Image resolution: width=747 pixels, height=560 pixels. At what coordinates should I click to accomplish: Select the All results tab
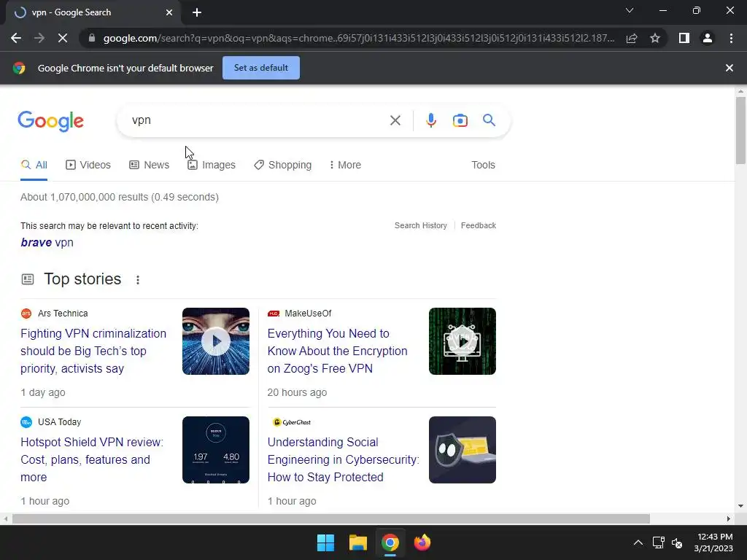tap(34, 166)
